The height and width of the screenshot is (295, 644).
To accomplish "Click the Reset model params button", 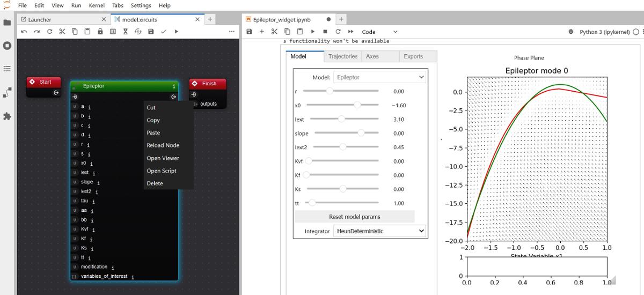I will point(354,217).
